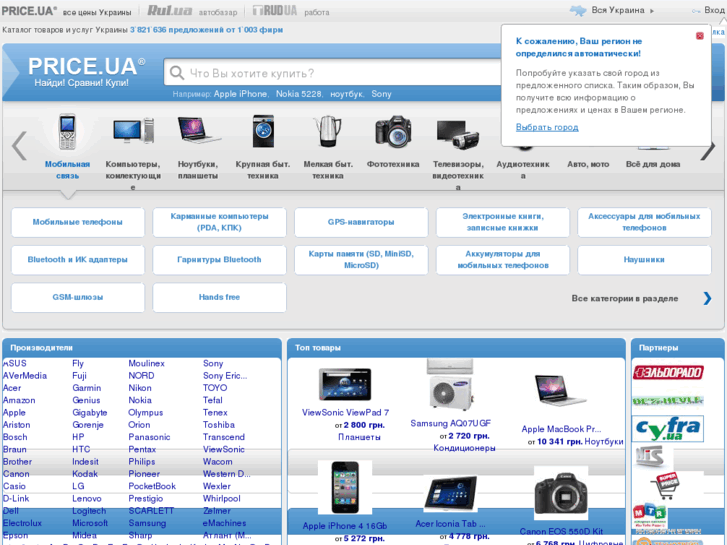The image size is (727, 545).
Task: Open Bluetooth и ИК адаптеры button
Action: click(x=77, y=260)
